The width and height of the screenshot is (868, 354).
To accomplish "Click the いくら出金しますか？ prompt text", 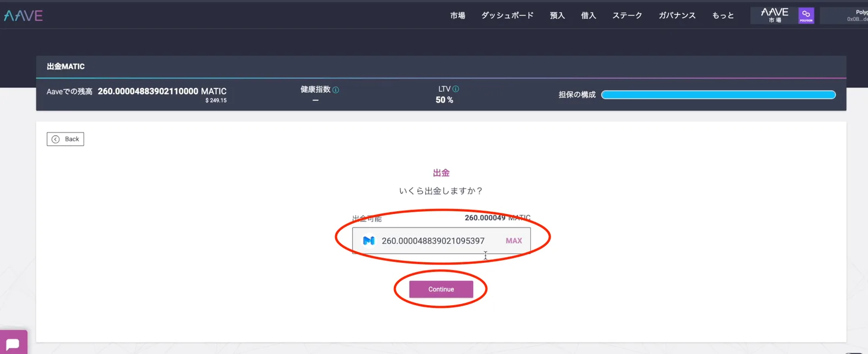I will (441, 191).
